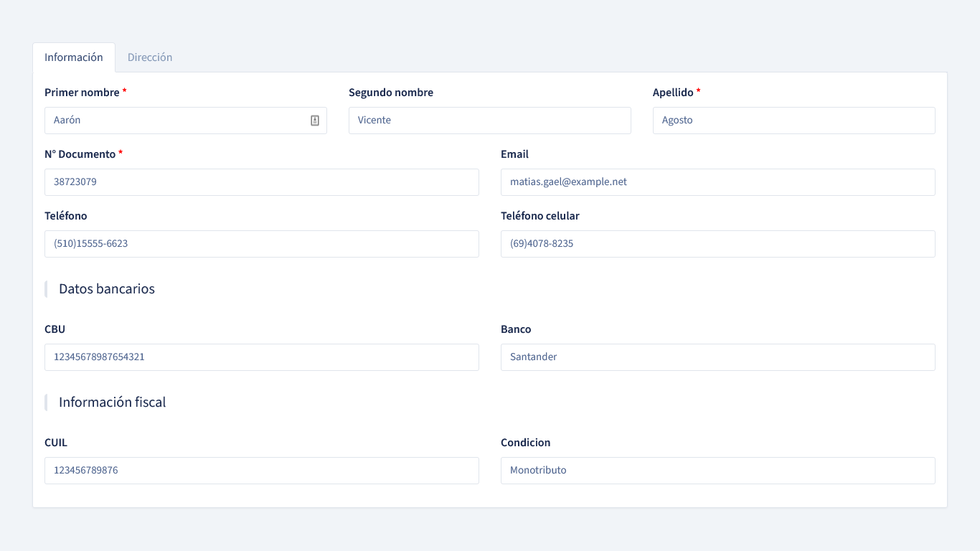Click the Apellido label above the field
Screen dimensions: 980x551
click(x=673, y=93)
